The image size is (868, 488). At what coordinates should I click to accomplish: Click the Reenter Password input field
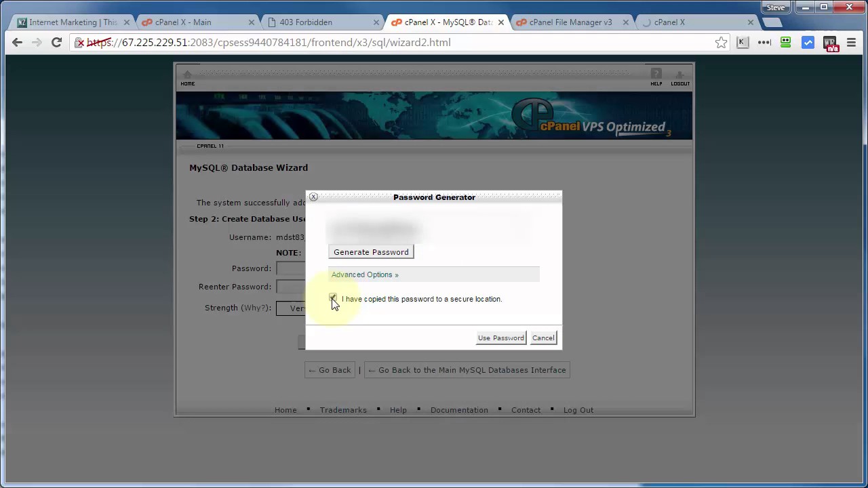pos(290,287)
